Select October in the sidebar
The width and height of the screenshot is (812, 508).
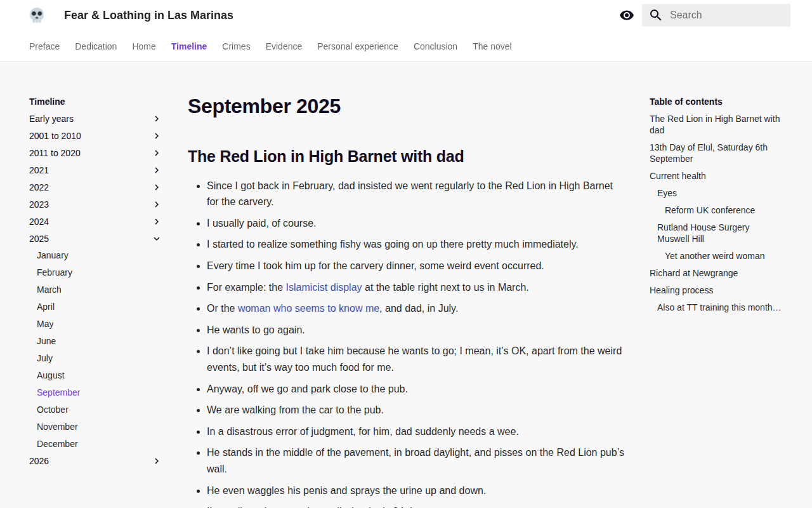coord(53,410)
